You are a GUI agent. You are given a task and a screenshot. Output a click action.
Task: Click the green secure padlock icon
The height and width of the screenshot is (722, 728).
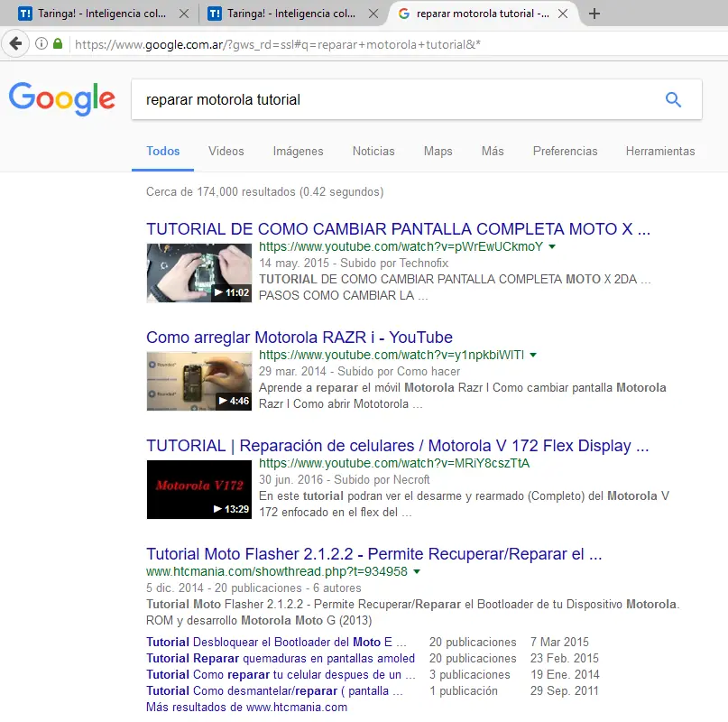click(x=58, y=43)
